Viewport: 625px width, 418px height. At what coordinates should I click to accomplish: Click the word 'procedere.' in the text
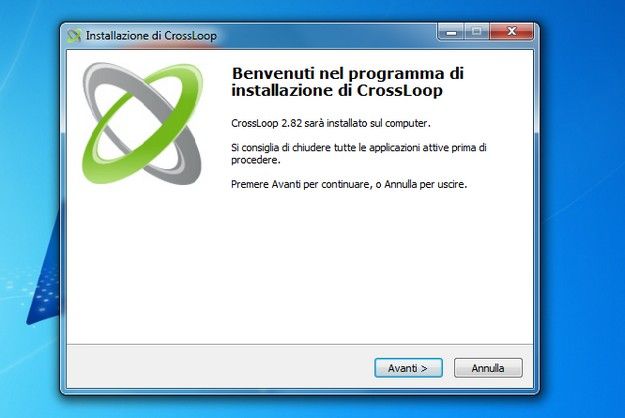point(256,160)
